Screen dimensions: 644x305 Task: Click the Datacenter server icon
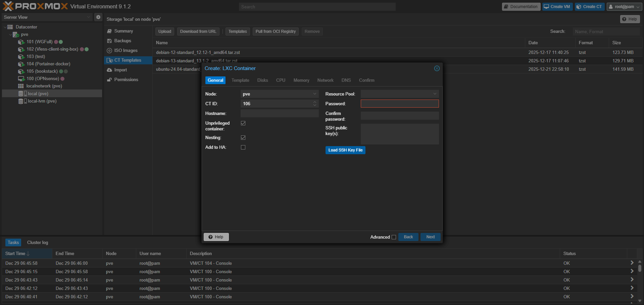(10, 27)
